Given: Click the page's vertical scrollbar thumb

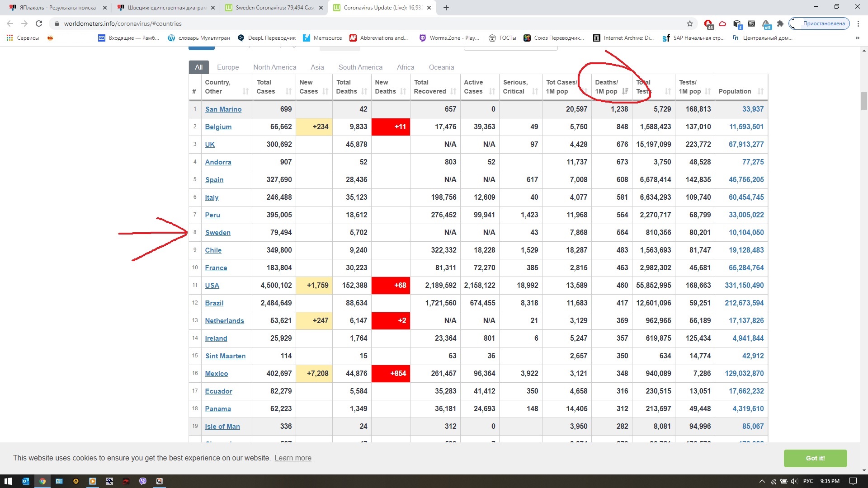Looking at the screenshot, I should 864,101.
